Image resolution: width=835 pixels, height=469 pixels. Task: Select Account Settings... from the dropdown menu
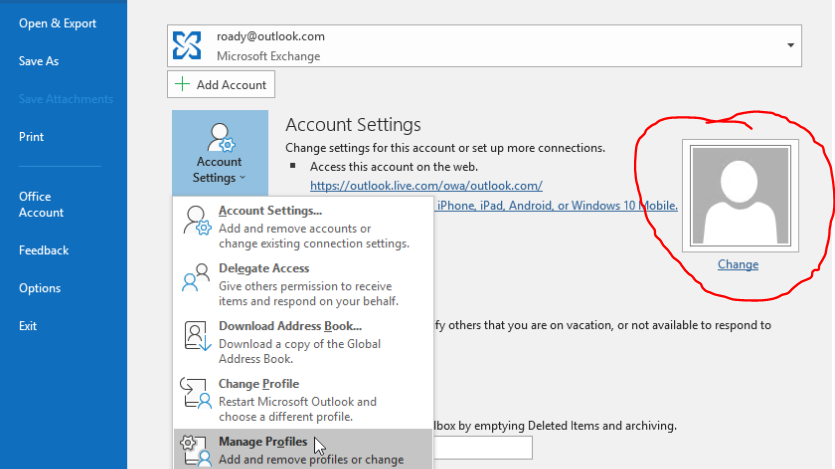(x=303, y=226)
